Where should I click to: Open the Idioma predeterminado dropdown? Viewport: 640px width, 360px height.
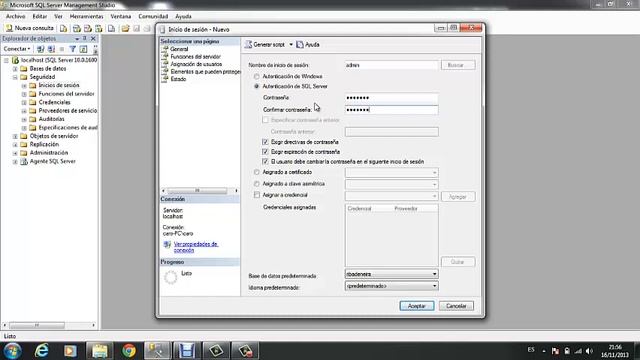434,286
